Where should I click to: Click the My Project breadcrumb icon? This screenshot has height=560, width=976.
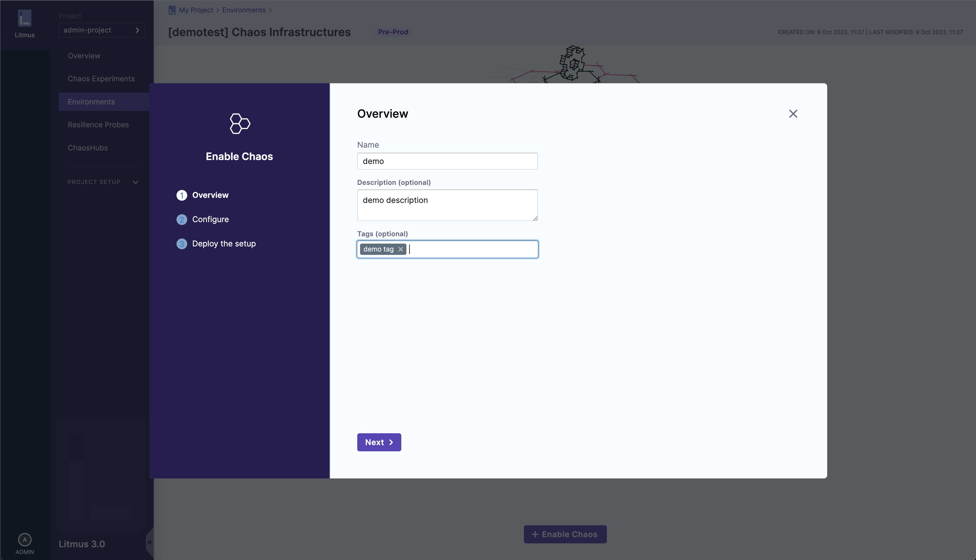pos(172,10)
